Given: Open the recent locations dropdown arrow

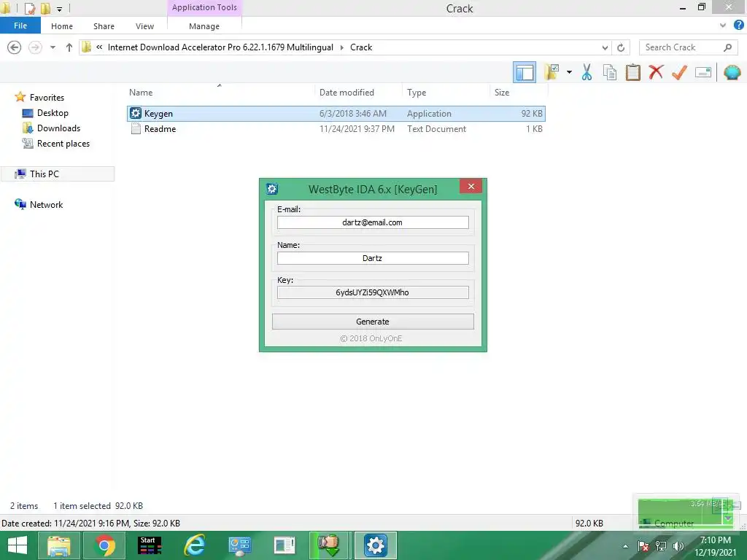Looking at the screenshot, I should [53, 47].
